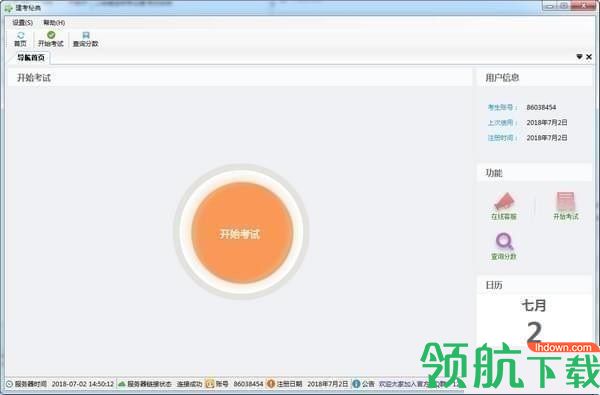600x395 pixels.
Task: Click the 七月 calendar month label
Action: [x=534, y=305]
